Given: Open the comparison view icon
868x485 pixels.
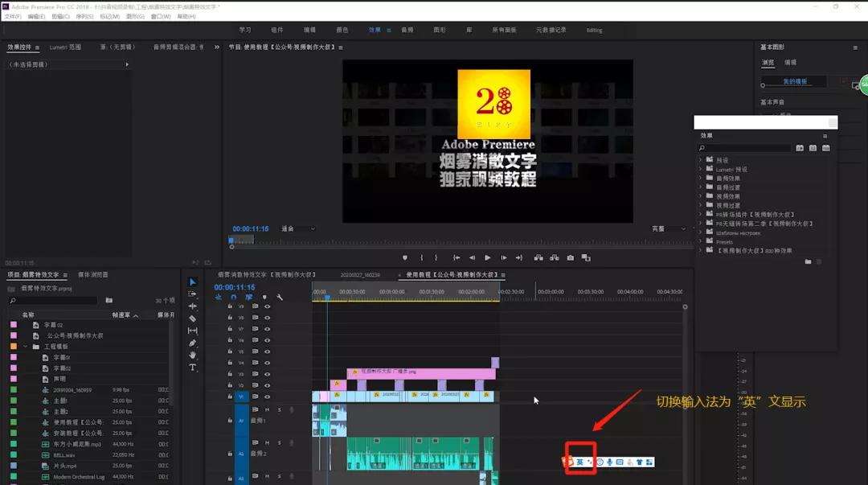Looking at the screenshot, I should [586, 257].
